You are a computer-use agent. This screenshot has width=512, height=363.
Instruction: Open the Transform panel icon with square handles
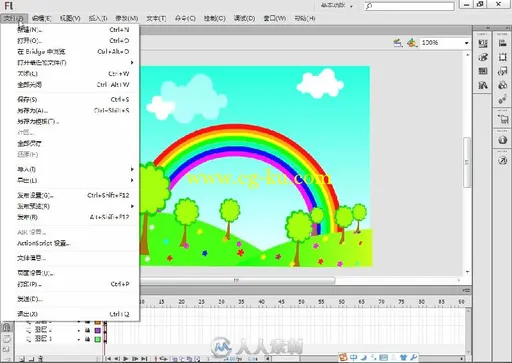coord(503,57)
